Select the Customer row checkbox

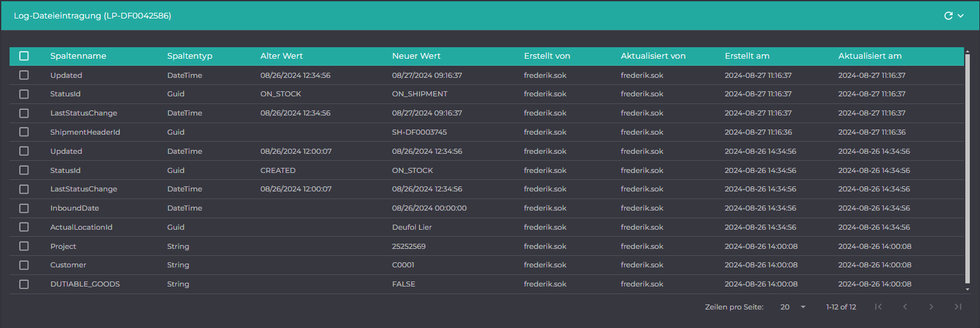coord(24,265)
